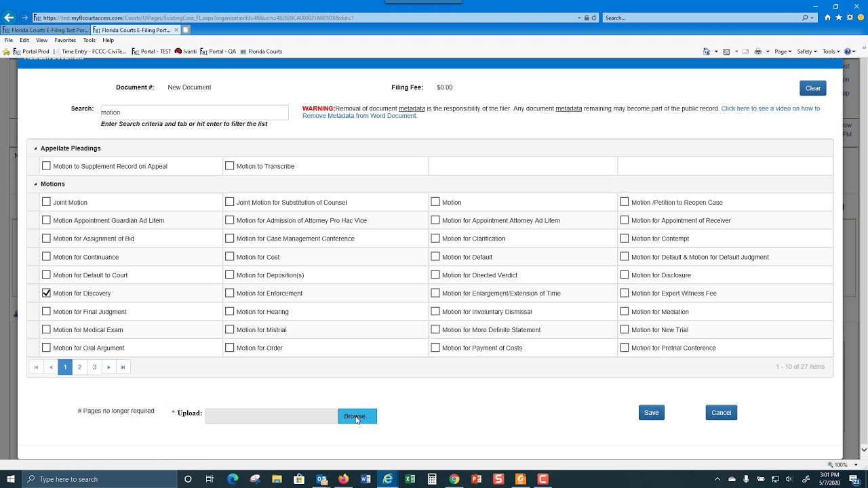The height and width of the screenshot is (488, 868).
Task: Open the Page dropdown in the command bar
Action: tap(783, 52)
